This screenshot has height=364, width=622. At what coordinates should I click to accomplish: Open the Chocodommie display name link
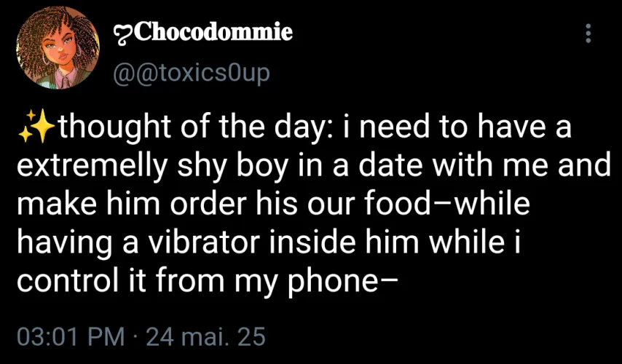tap(213, 32)
